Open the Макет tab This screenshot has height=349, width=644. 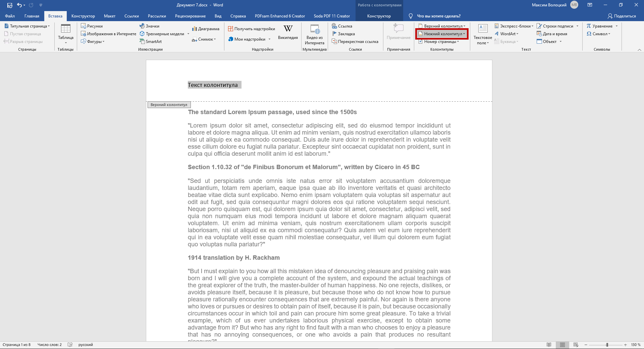[x=110, y=16]
